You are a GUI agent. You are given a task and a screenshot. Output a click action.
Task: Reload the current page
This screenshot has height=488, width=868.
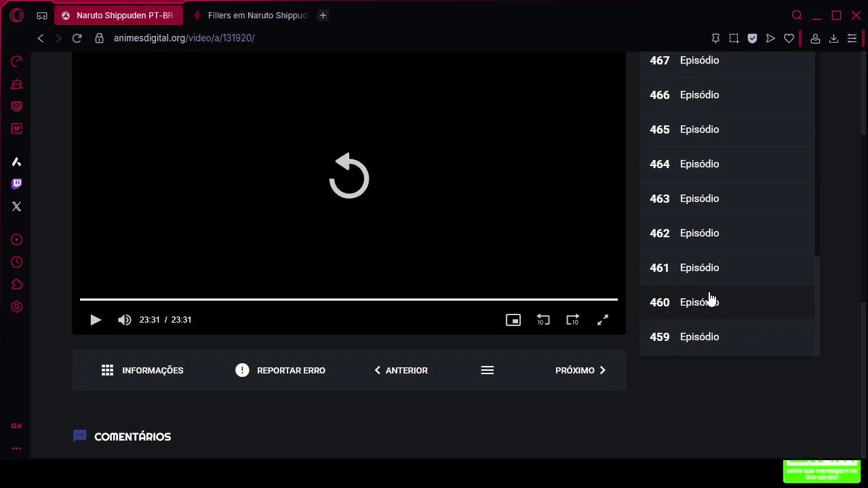(x=77, y=38)
